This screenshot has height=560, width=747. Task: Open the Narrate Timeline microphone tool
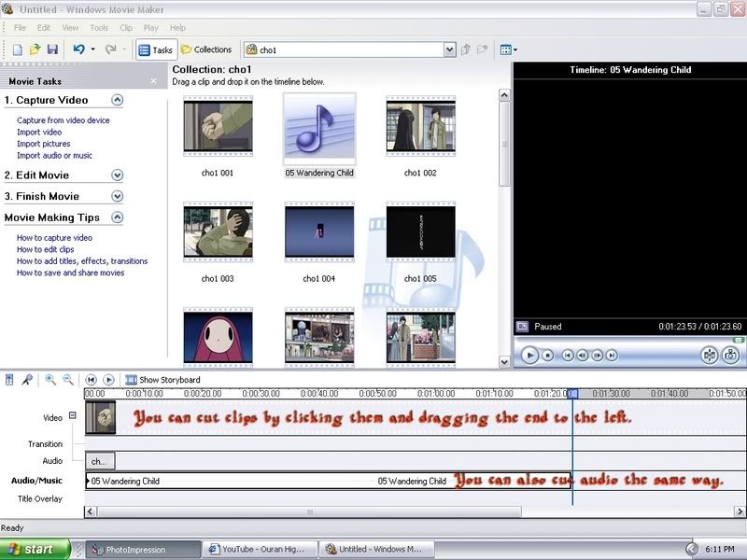28,380
